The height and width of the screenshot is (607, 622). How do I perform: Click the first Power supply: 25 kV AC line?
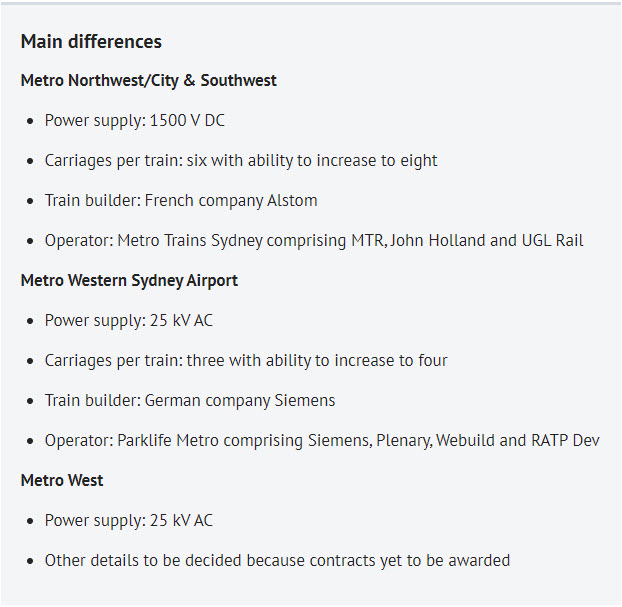point(128,320)
